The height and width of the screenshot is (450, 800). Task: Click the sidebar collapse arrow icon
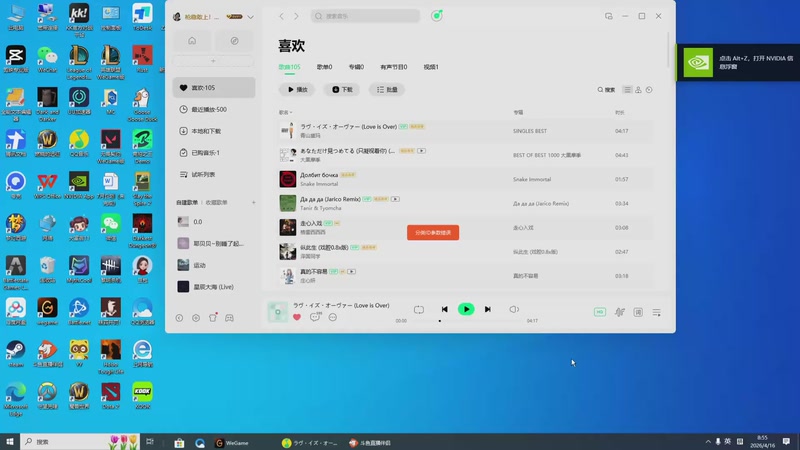[x=180, y=318]
